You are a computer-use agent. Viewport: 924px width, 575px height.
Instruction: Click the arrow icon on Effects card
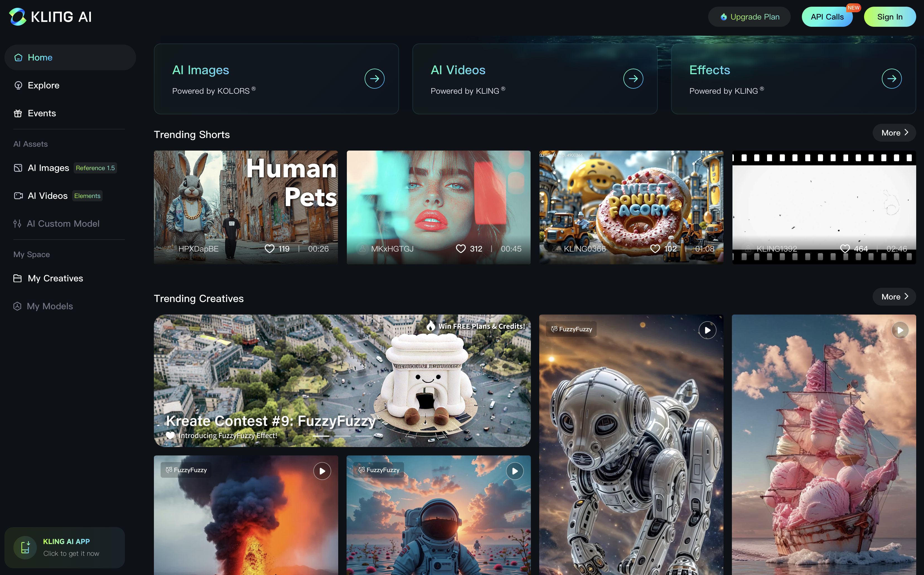point(891,79)
